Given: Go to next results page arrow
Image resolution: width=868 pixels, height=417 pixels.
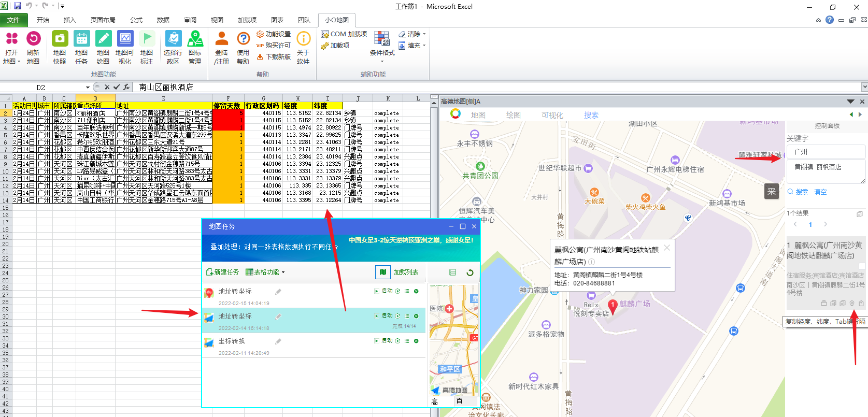Looking at the screenshot, I should [x=826, y=224].
